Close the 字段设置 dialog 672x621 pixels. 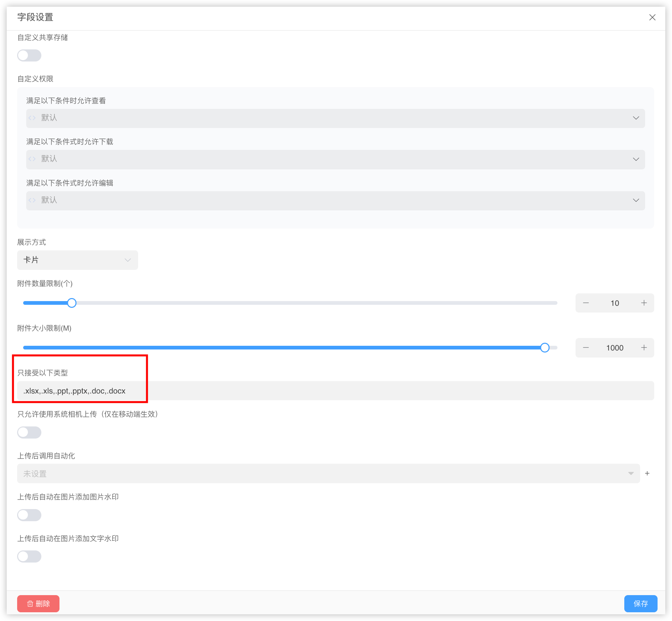click(x=652, y=17)
